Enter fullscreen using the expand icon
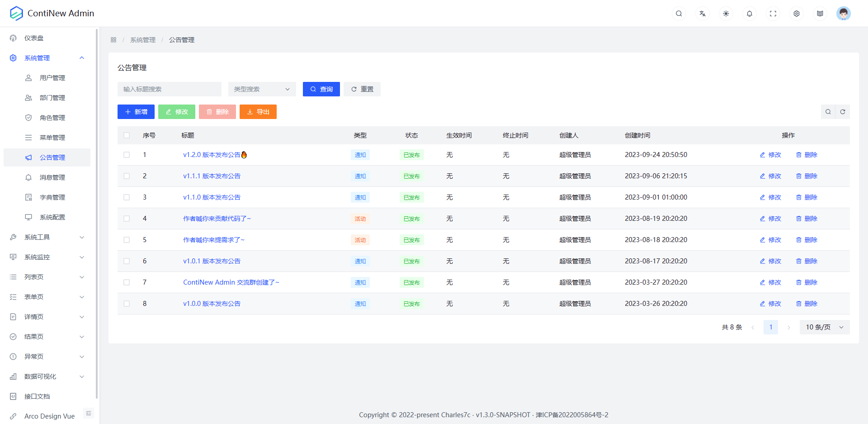868x424 pixels. pyautogui.click(x=773, y=14)
